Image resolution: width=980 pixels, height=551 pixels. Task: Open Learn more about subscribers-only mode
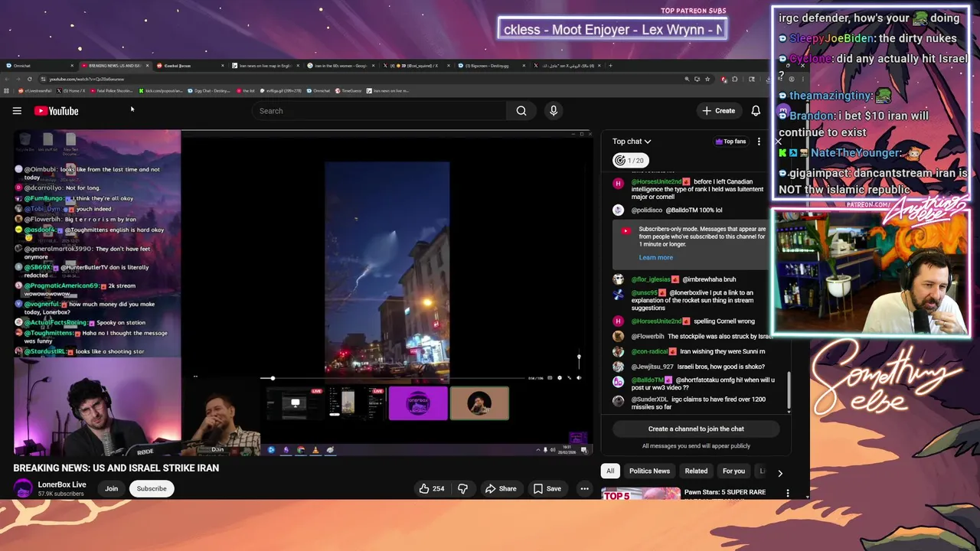(x=656, y=257)
